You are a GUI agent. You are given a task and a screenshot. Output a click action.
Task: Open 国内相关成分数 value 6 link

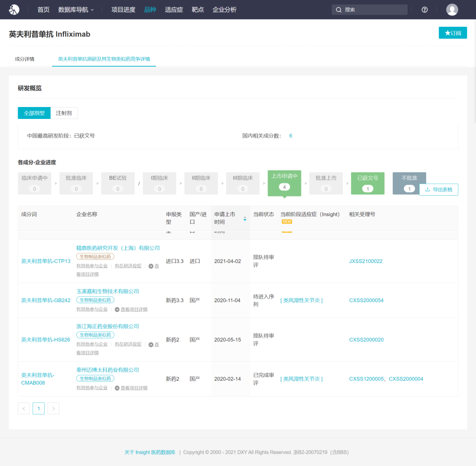click(x=290, y=136)
